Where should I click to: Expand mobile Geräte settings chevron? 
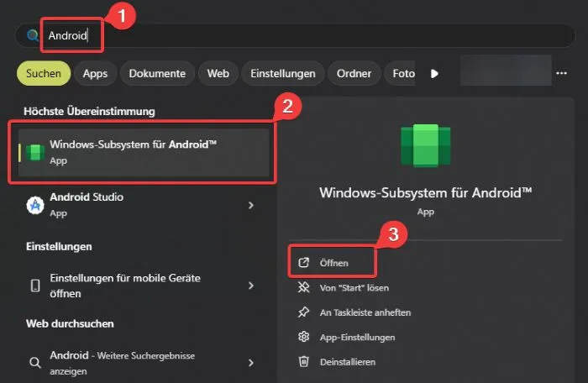251,286
